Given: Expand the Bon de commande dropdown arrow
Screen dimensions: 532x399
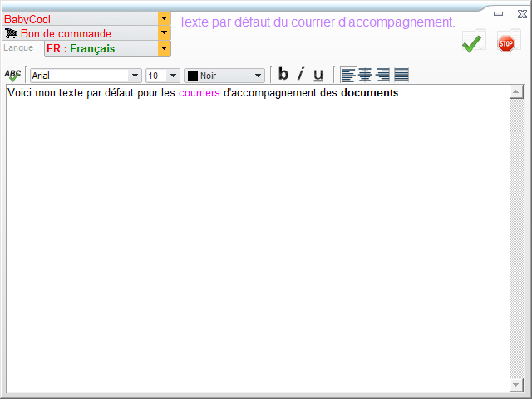Looking at the screenshot, I should coord(164,33).
